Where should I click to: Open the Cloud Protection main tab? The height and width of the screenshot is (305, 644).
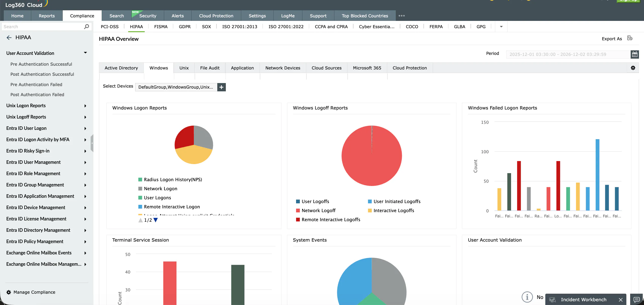click(x=216, y=16)
